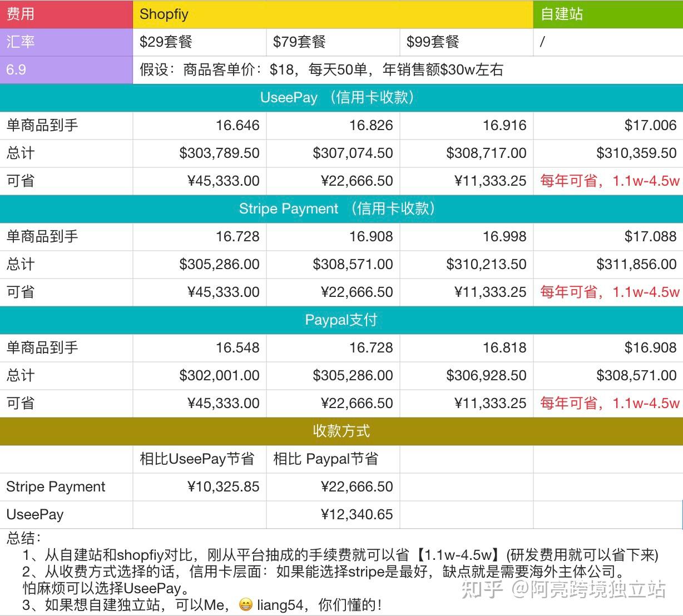Select the value ¥12,340.65
This screenshot has width=683, height=616.
coord(357,514)
